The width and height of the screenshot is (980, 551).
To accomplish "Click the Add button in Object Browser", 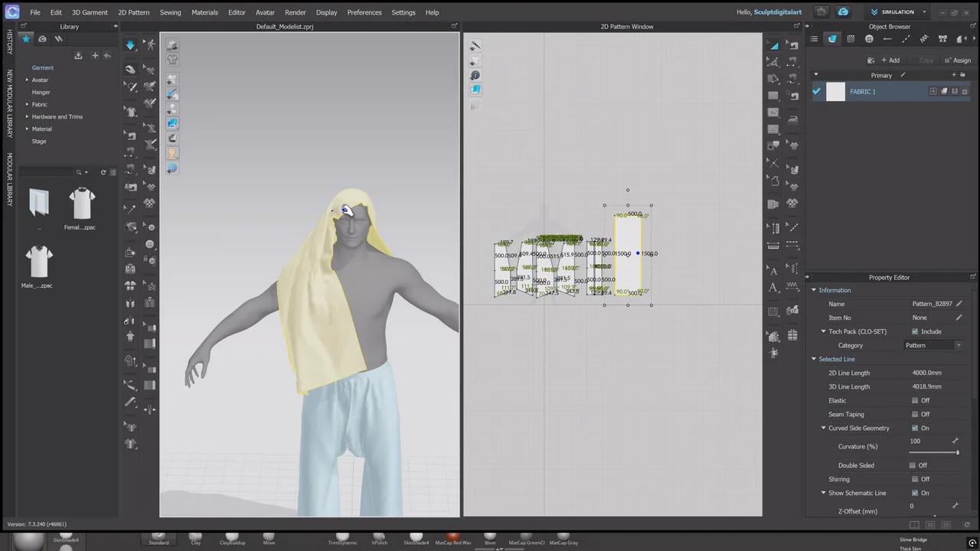I will pyautogui.click(x=890, y=60).
